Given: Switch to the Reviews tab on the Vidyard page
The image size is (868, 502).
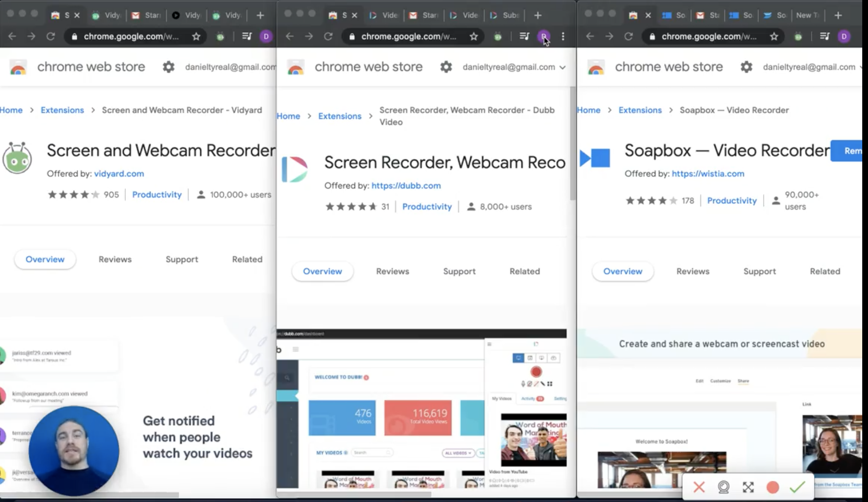Looking at the screenshot, I should coord(115,259).
